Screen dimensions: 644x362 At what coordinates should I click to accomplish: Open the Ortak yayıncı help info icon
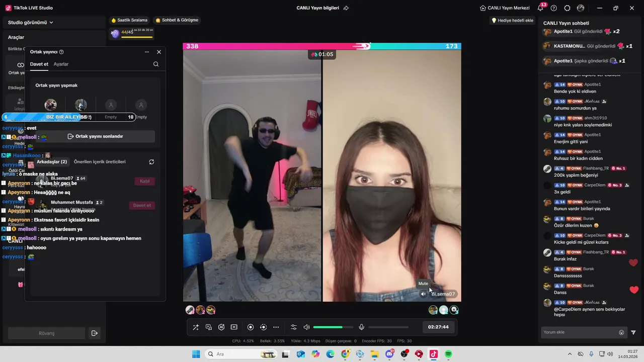coord(61,52)
